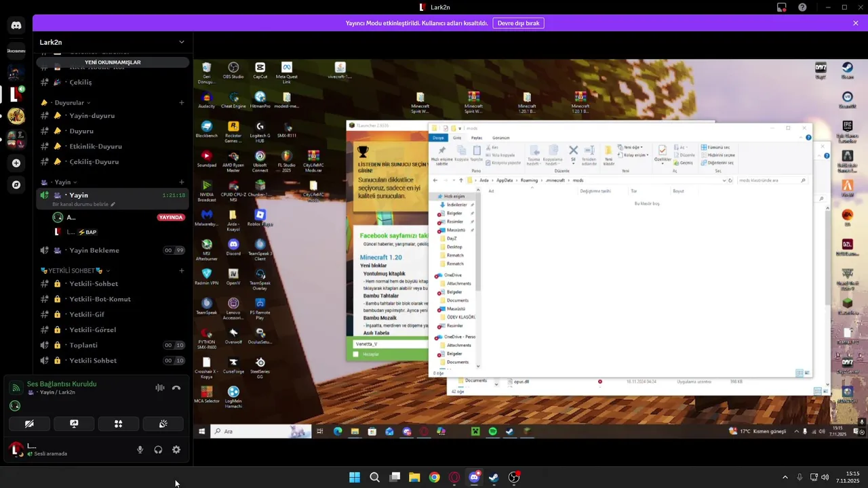This screenshot has height=488, width=868.
Task: Open clock showing 15:15 on taskbar
Action: coord(848,477)
